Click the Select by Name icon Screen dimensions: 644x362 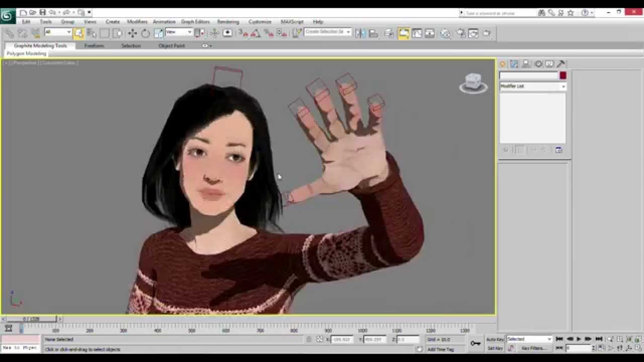point(92,33)
